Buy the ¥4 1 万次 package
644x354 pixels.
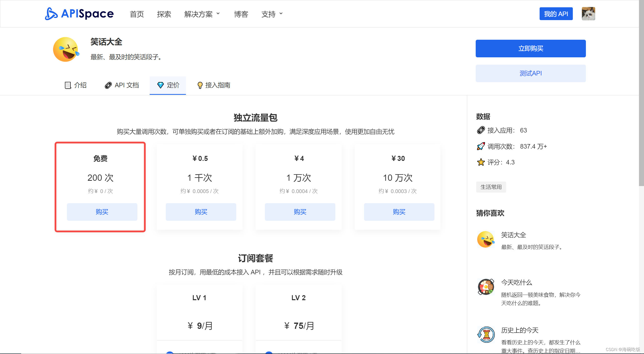pos(300,212)
